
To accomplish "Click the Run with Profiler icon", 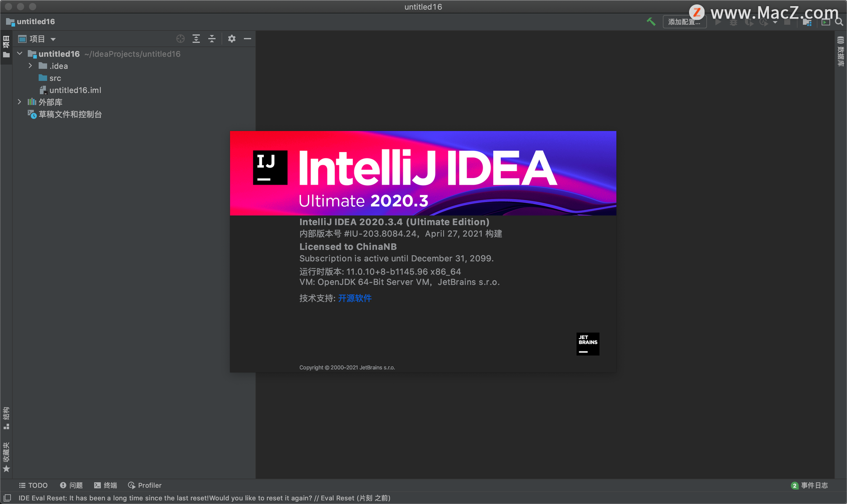I will (764, 22).
